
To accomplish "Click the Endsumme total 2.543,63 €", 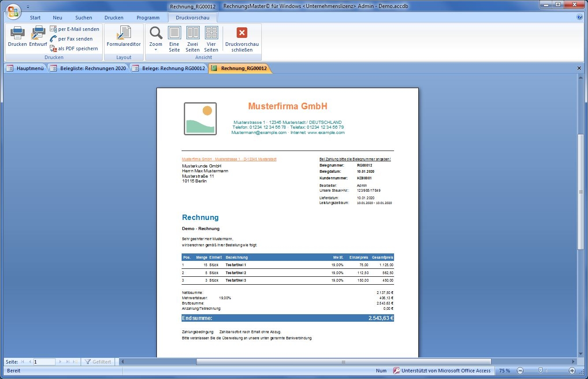I will [381, 318].
